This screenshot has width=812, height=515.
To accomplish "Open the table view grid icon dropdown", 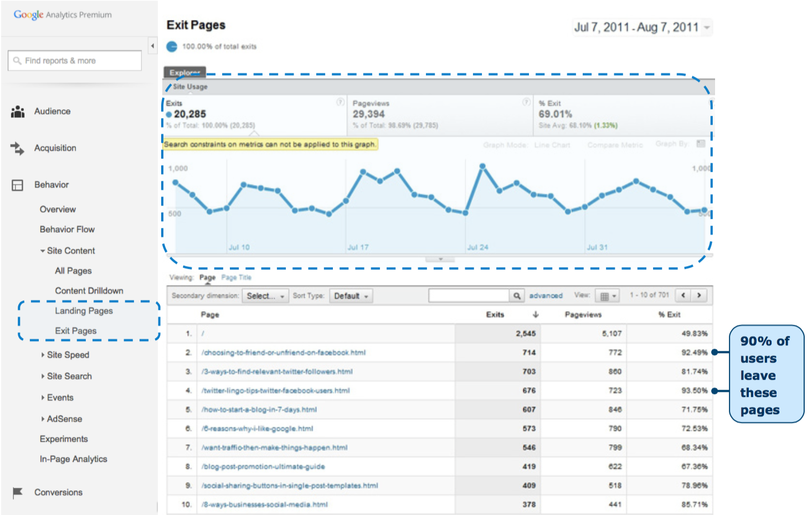I will [x=608, y=296].
